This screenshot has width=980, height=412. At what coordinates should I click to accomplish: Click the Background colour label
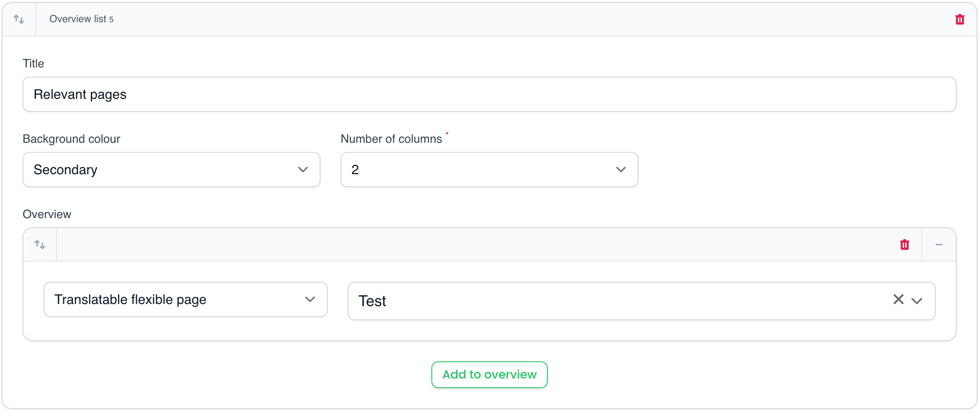coord(72,139)
